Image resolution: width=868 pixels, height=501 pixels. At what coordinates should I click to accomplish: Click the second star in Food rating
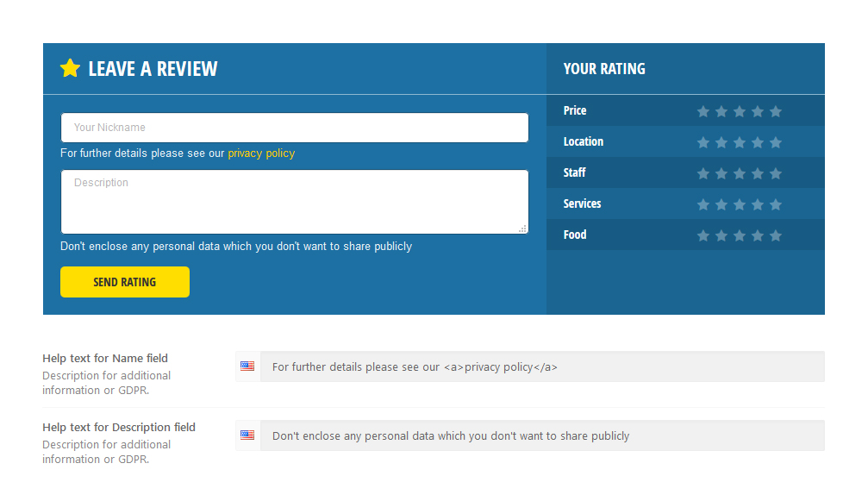[721, 235]
